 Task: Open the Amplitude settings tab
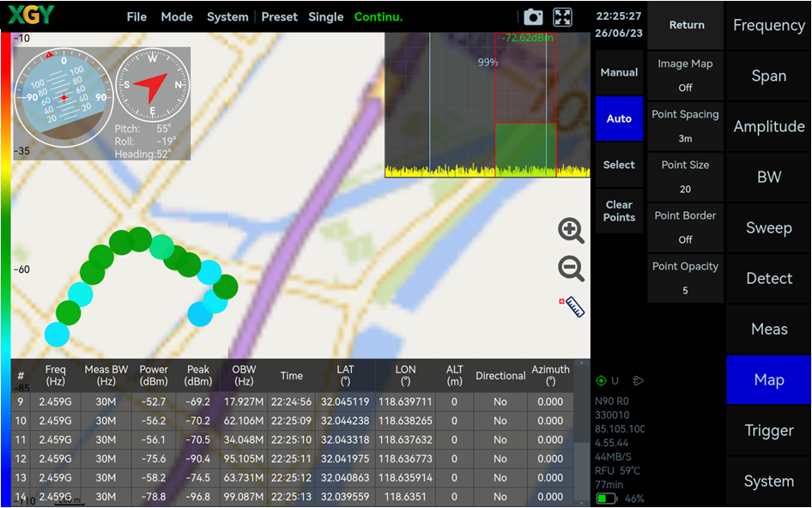coord(769,126)
